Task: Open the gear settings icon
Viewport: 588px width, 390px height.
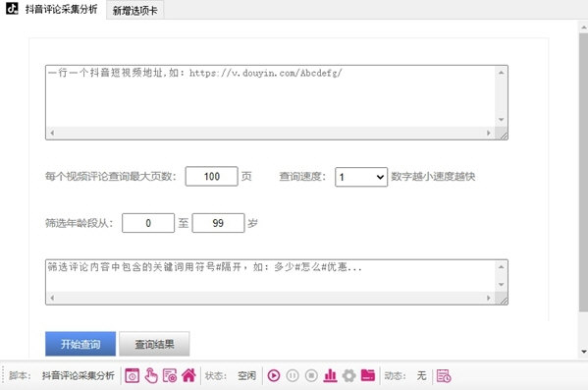Action: click(348, 375)
